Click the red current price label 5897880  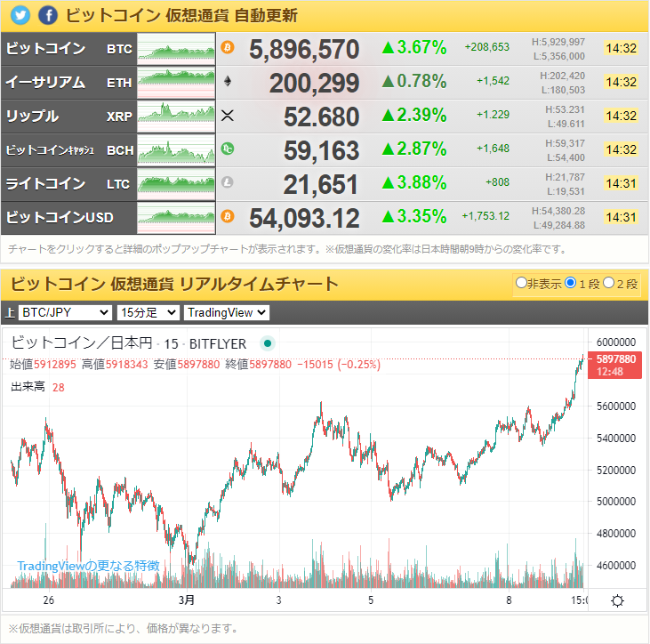(x=615, y=365)
